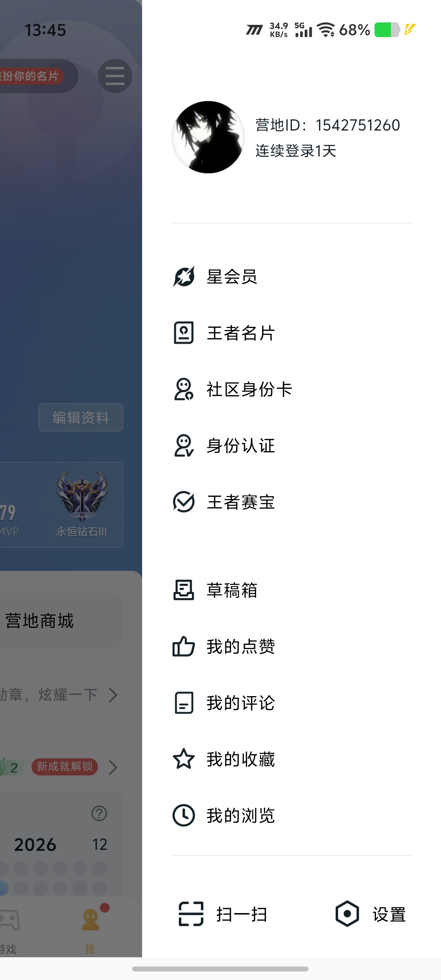The height and width of the screenshot is (980, 441).
Task: Tap the 扫一扫 scan button
Action: 223,914
